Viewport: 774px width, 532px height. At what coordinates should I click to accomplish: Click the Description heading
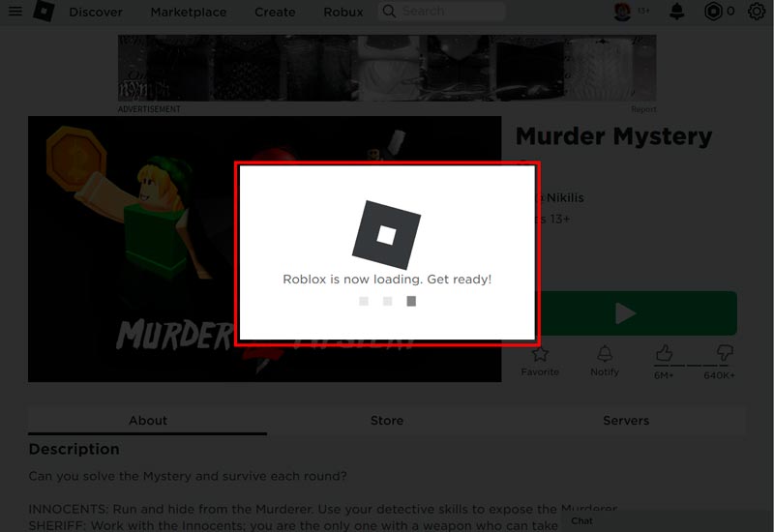coord(74,449)
